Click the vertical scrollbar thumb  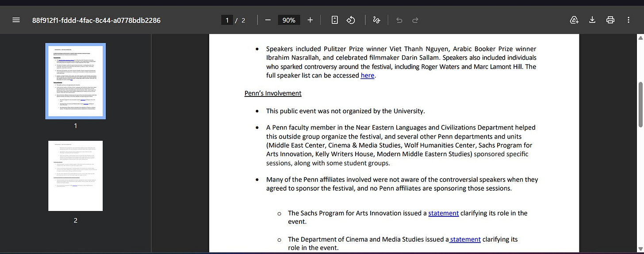click(x=640, y=104)
